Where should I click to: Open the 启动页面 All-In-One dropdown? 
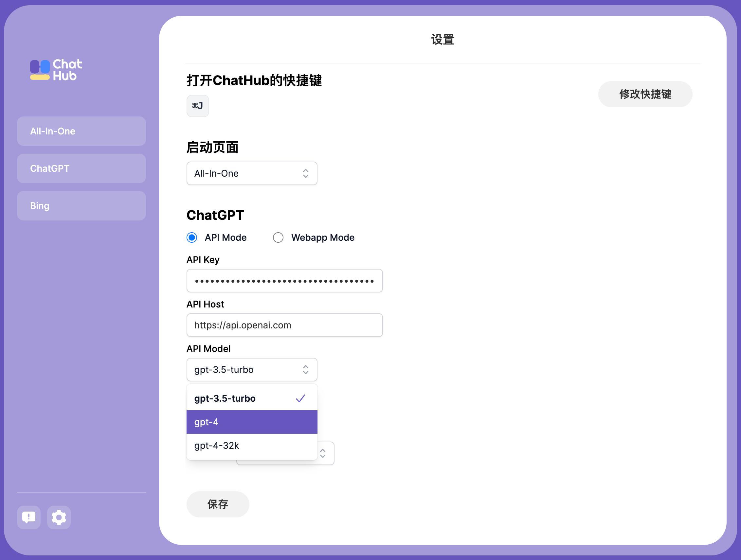[x=252, y=173]
